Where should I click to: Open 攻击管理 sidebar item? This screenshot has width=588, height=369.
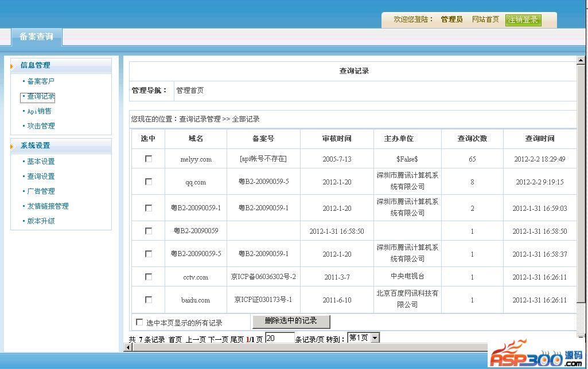click(41, 126)
